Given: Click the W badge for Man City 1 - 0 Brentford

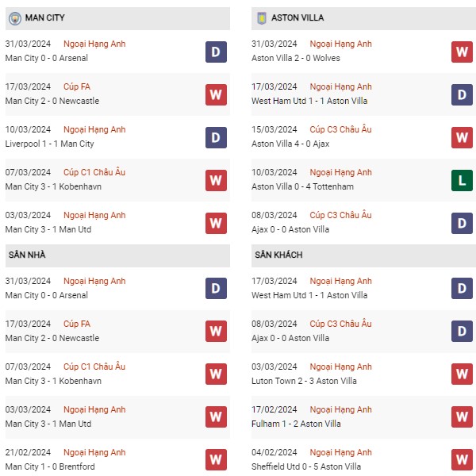Looking at the screenshot, I should pyautogui.click(x=216, y=459).
